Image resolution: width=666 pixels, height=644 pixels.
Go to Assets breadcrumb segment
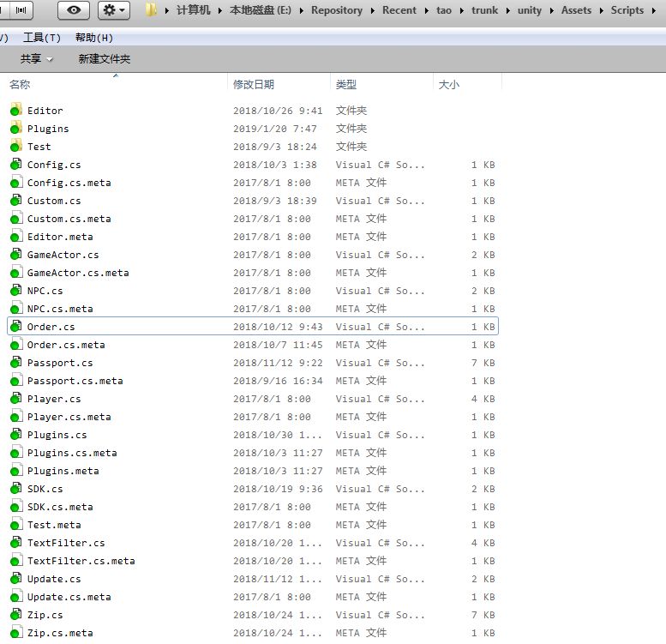click(x=576, y=10)
